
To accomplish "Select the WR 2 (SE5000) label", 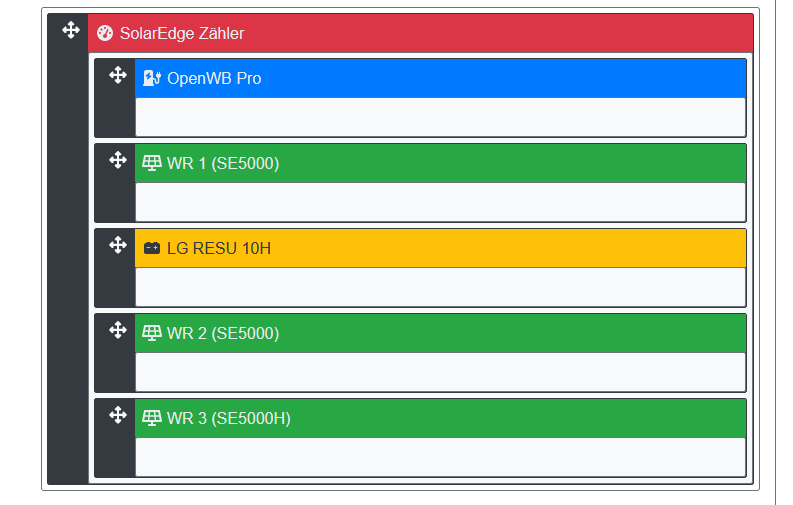I will click(x=223, y=333).
